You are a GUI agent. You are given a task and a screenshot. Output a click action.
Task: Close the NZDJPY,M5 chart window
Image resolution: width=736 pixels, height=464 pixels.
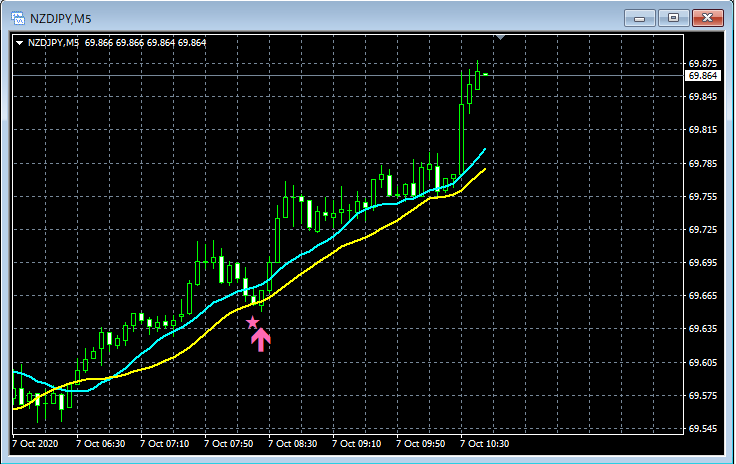[708, 18]
